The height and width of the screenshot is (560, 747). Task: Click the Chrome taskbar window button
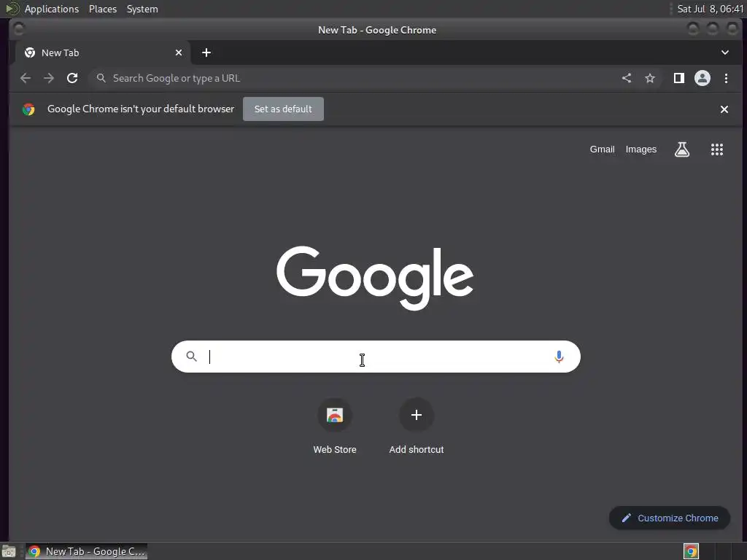coord(86,551)
